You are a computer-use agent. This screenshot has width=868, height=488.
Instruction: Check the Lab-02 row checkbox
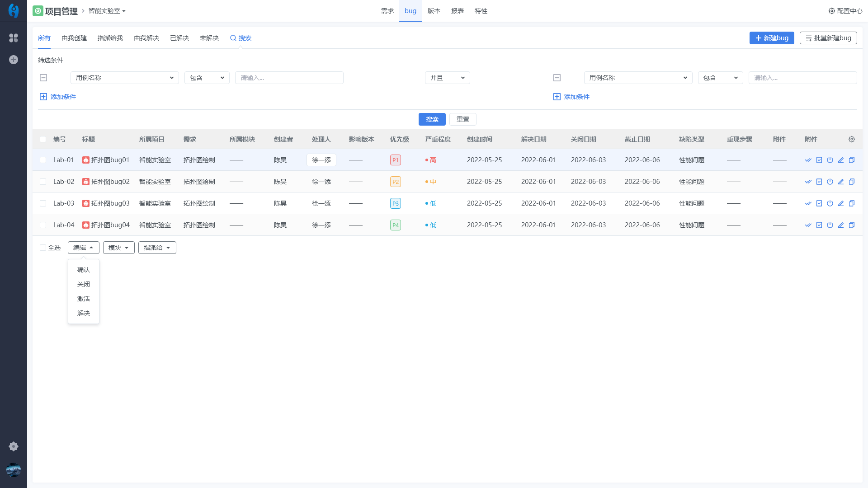(43, 182)
